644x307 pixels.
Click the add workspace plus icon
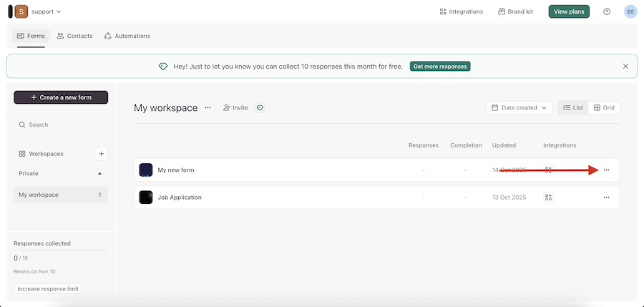pyautogui.click(x=102, y=153)
